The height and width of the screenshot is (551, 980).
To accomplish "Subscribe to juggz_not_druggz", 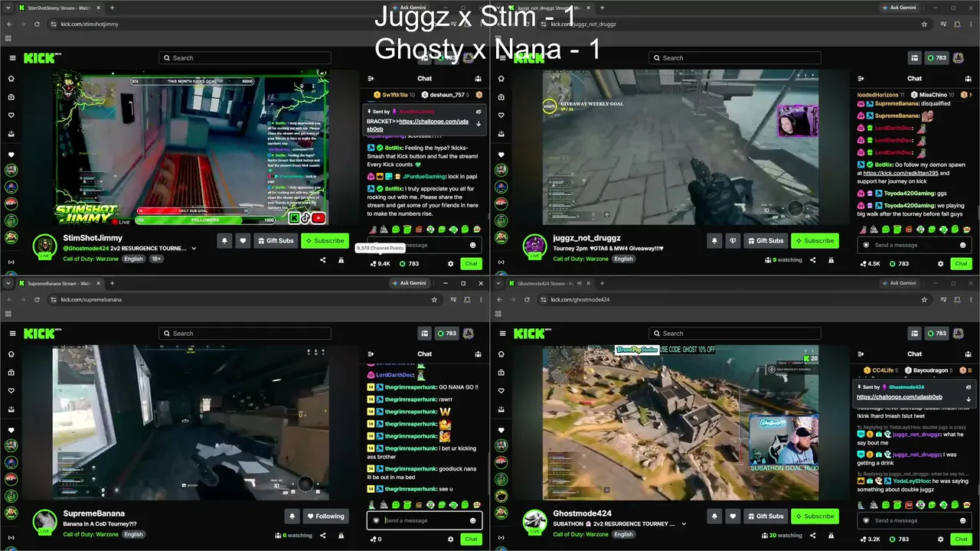I will point(815,240).
